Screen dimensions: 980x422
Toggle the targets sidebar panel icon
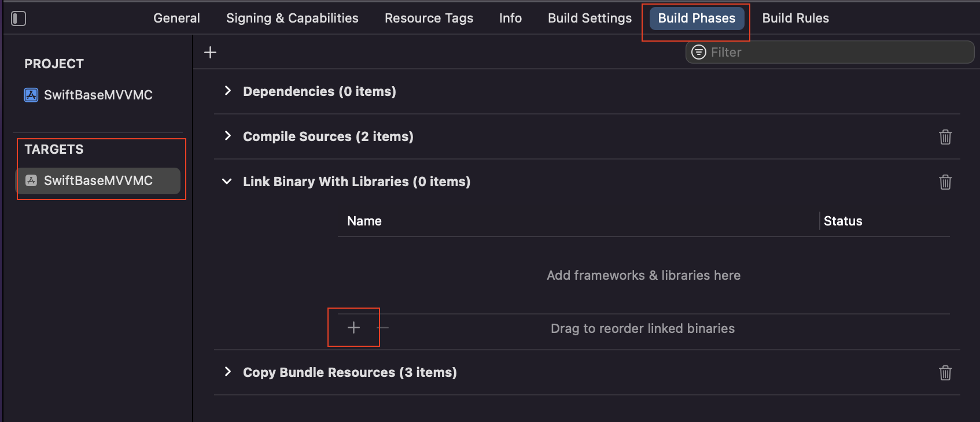(19, 18)
